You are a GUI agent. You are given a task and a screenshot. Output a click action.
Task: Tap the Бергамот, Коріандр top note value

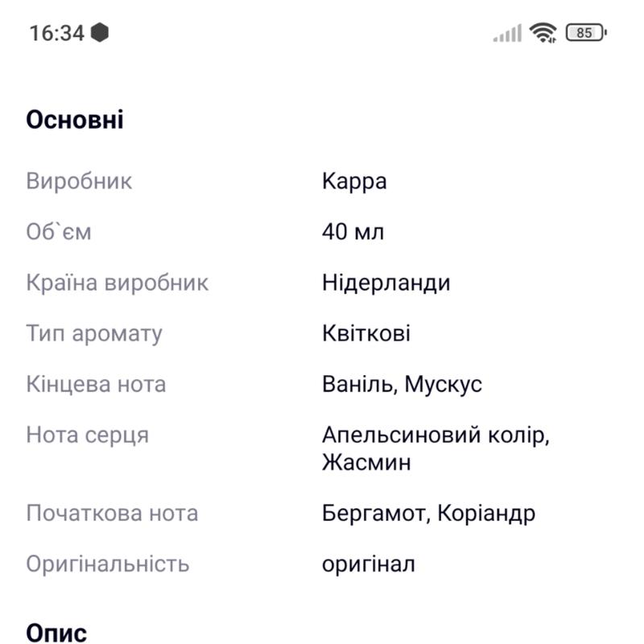tap(428, 513)
